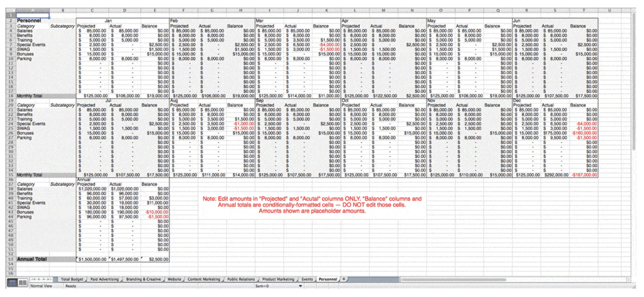Viewport: 644px width, 297px height.
Task: Select the $9,500.00 December parking actual
Action: click(x=555, y=138)
